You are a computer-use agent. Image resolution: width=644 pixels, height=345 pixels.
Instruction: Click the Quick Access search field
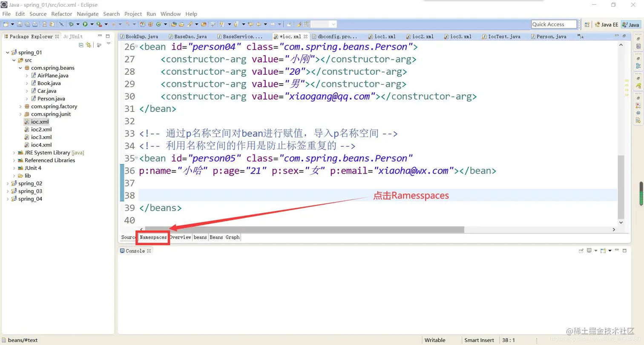coord(554,24)
